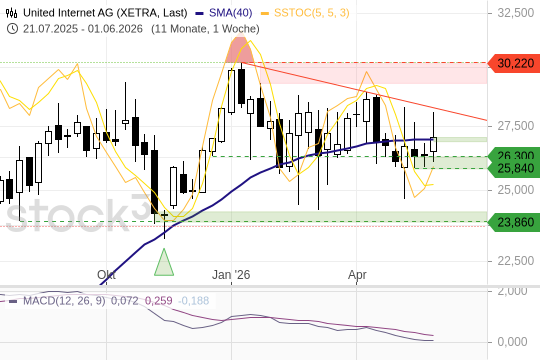540x360 pixels.
Task: Click the SMA(40) legend label
Action: tap(230, 13)
